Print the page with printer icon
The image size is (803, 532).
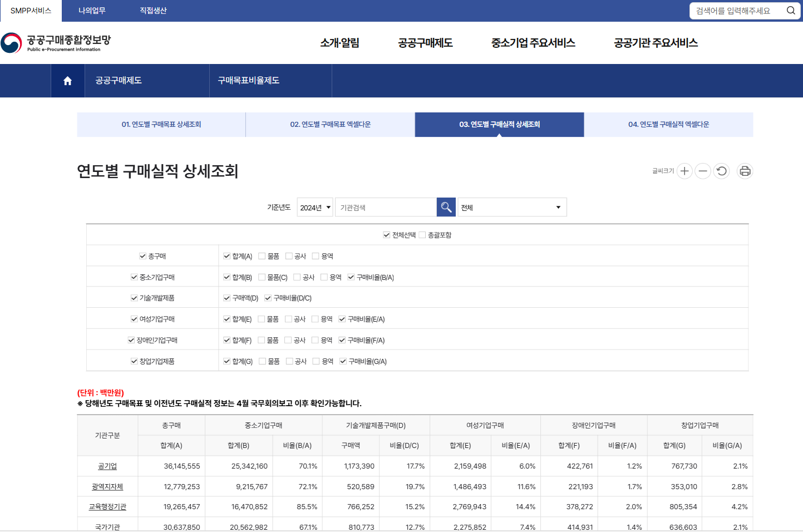point(745,171)
